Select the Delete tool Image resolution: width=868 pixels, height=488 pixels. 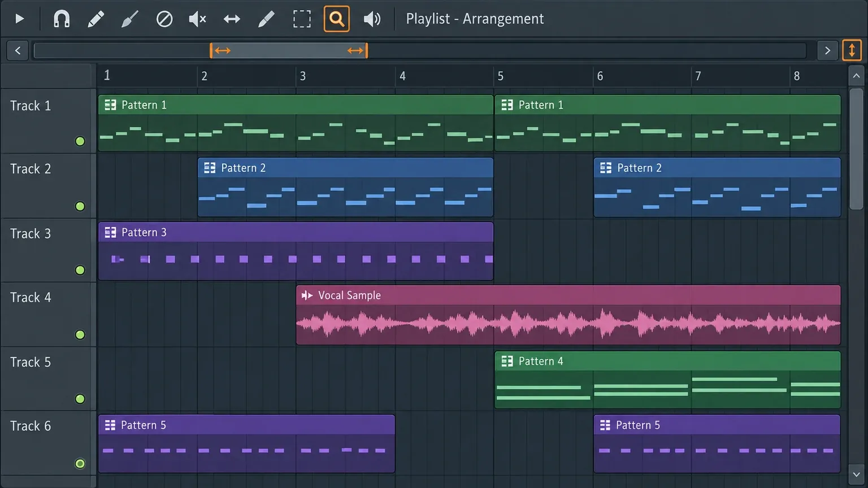(x=164, y=19)
